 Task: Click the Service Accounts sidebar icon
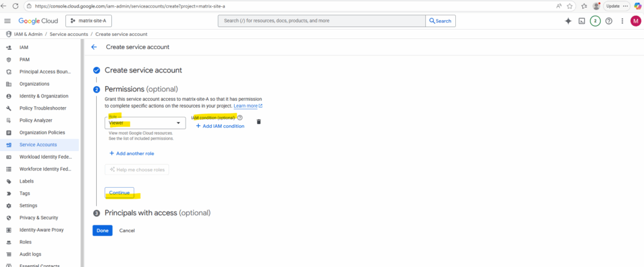[9, 145]
